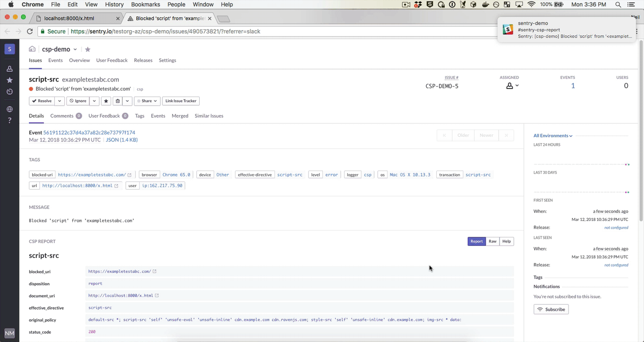Go to Events navigation tab
Screen dimensions: 644x342
[x=55, y=60]
